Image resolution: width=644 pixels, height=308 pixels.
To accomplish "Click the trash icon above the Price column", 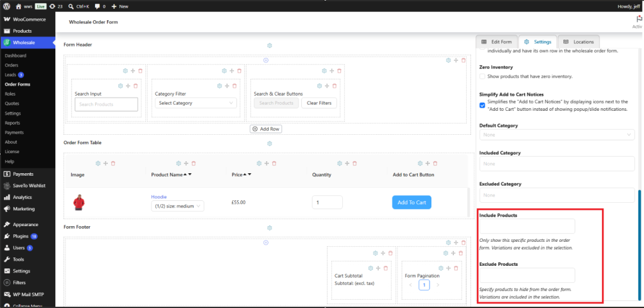I will tap(274, 163).
